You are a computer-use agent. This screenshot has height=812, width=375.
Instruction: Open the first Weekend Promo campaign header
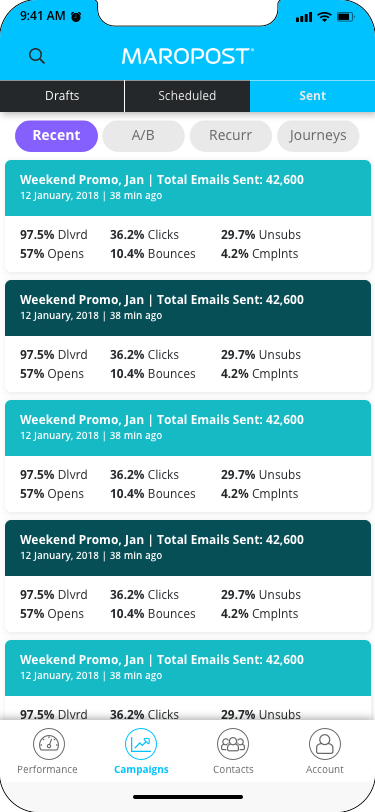(x=188, y=188)
